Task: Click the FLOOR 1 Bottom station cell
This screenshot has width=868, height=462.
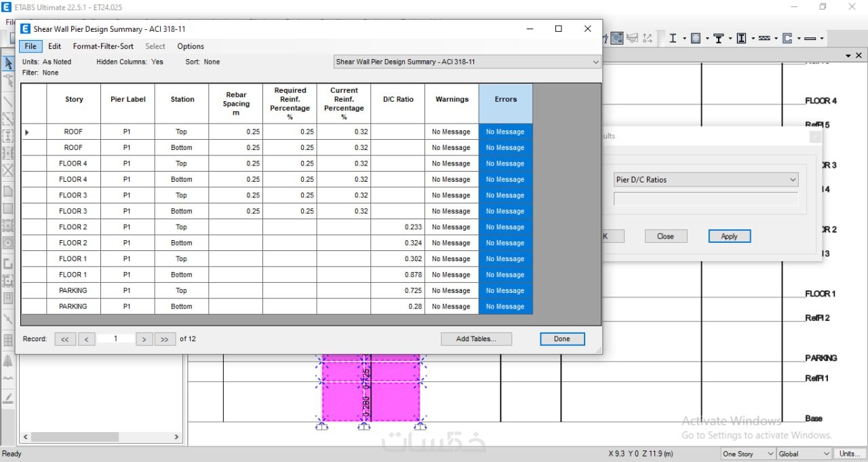Action: (182, 275)
